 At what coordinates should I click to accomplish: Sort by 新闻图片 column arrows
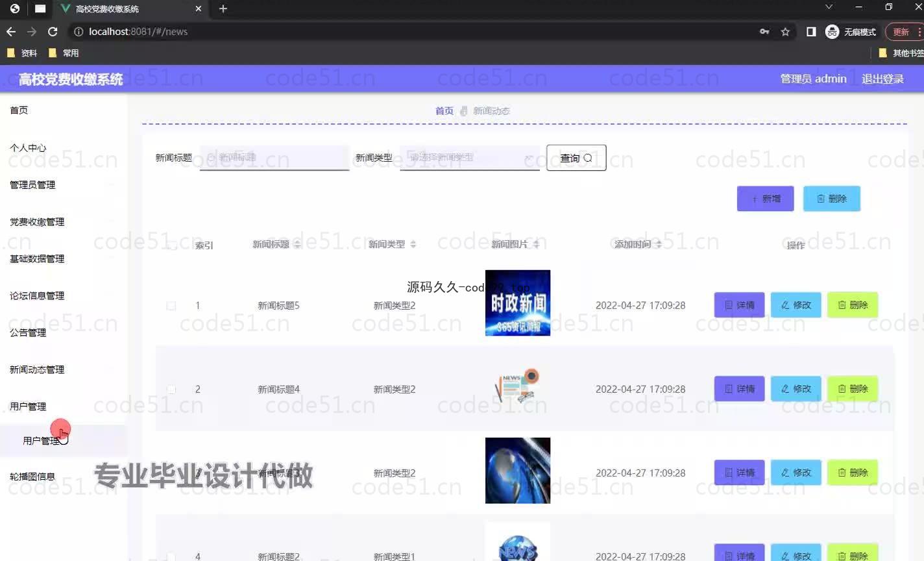[x=536, y=244]
